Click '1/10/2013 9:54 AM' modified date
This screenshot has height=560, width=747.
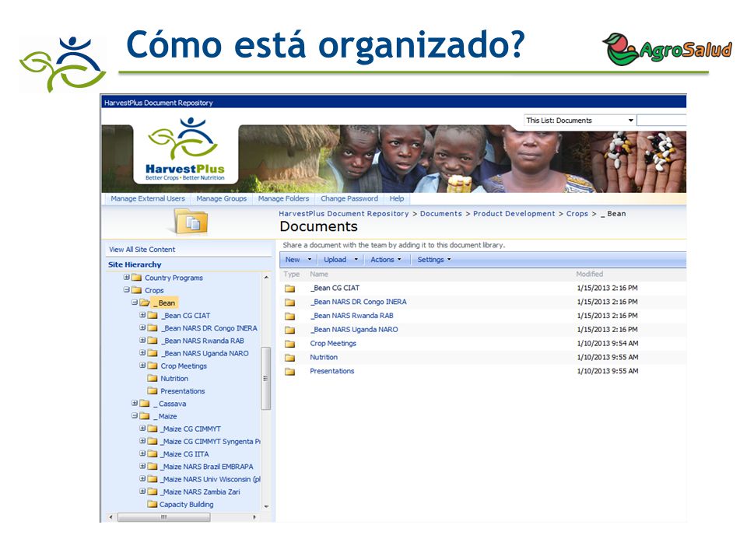(x=608, y=343)
